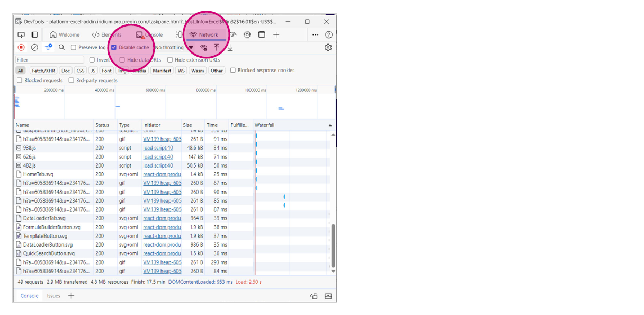Viewport: 644px width, 315px height.
Task: Check Blocked response cookies
Action: click(233, 70)
